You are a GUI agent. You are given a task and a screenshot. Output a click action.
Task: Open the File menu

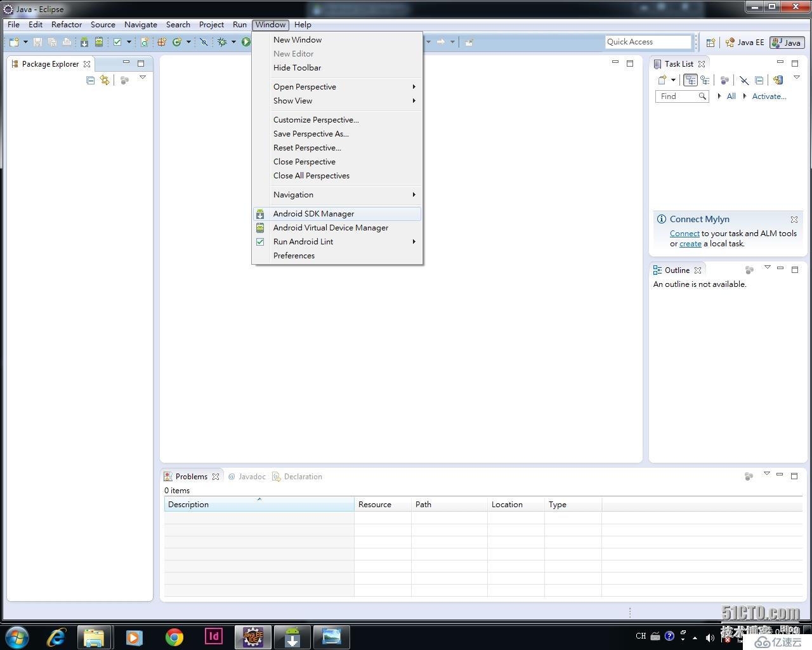[x=13, y=25]
